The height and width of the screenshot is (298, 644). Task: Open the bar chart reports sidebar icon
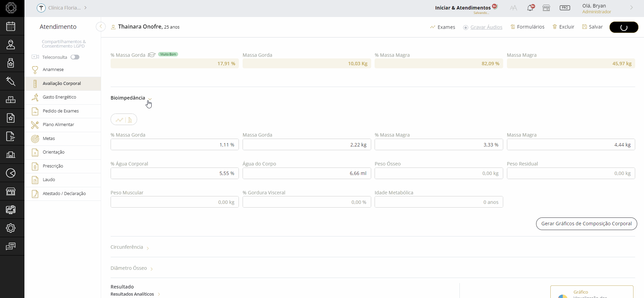click(x=11, y=155)
